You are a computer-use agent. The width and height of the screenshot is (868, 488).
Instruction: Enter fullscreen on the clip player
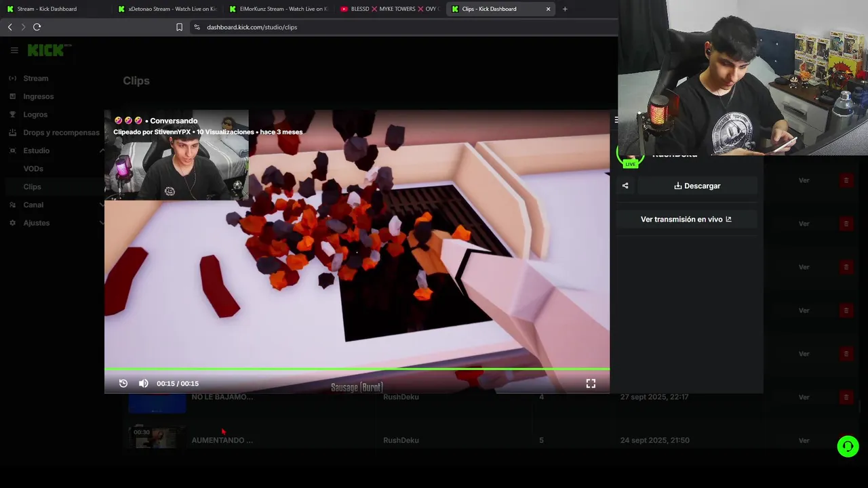591,384
